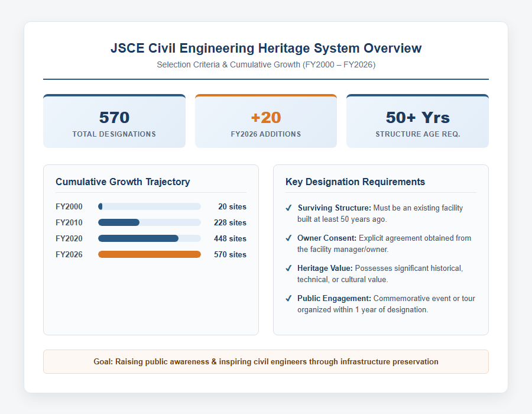
Task: Click the large '570' figure above Total Designations
Action: [114, 118]
